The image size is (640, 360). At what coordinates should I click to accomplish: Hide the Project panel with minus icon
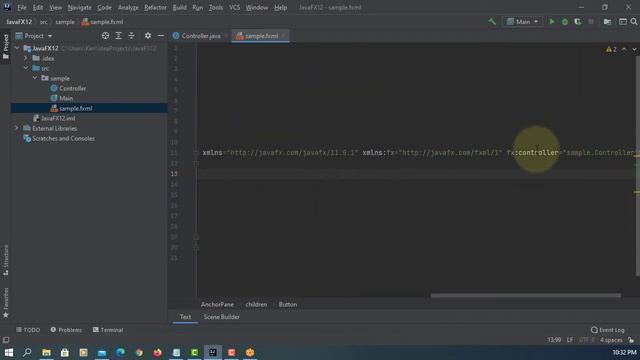pos(161,36)
